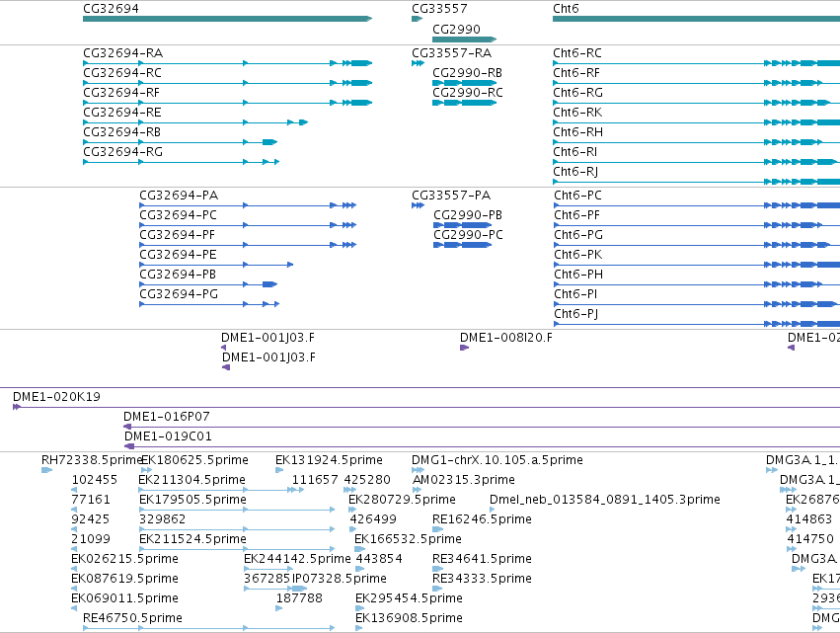This screenshot has width=840, height=633.
Task: Select Cht6-PK protein label
Action: pos(578,255)
